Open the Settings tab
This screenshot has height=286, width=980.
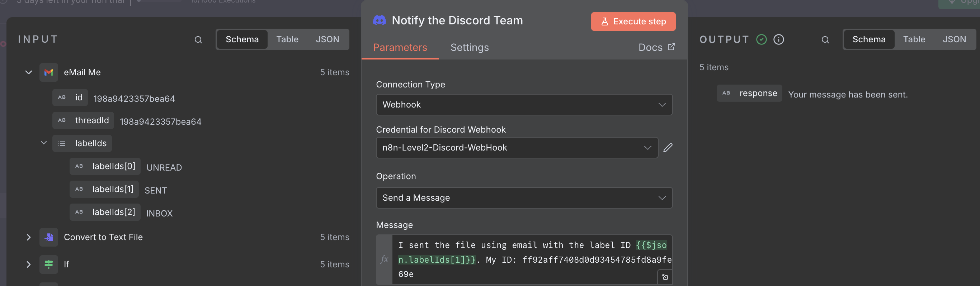(469, 48)
